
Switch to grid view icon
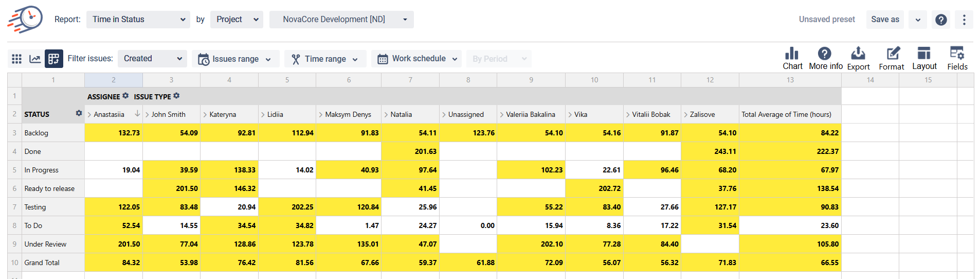[16, 59]
